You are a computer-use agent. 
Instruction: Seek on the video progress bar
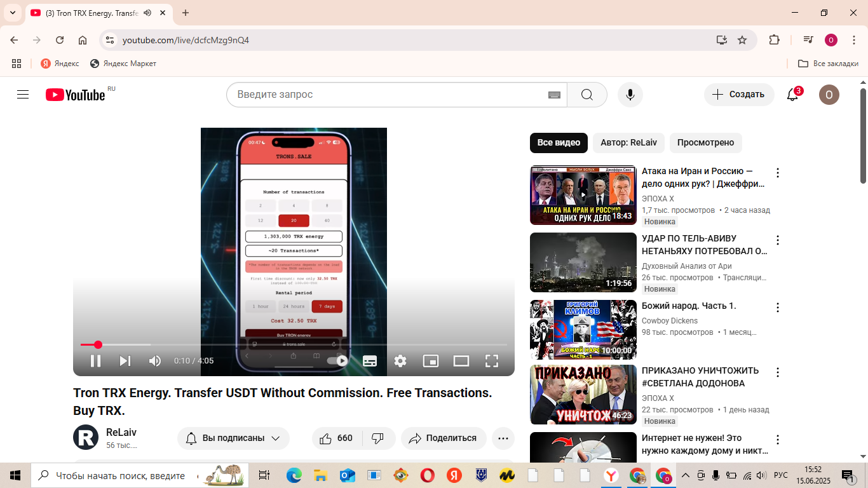click(294, 344)
